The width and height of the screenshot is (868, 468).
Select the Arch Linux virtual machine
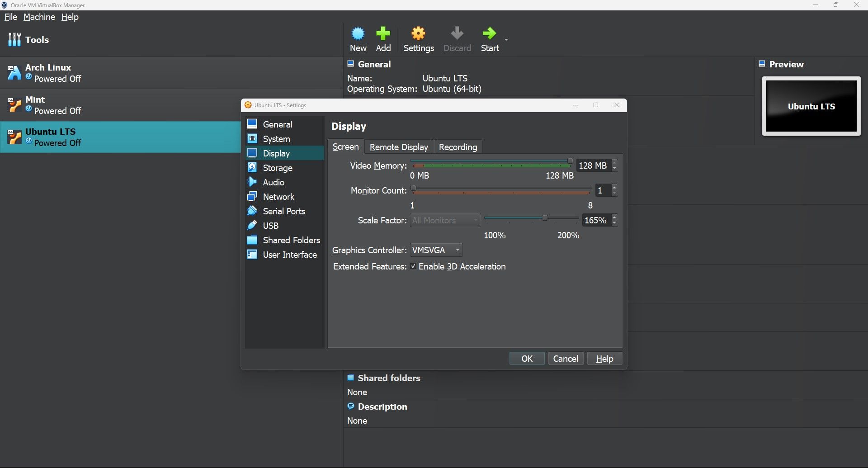coord(48,73)
